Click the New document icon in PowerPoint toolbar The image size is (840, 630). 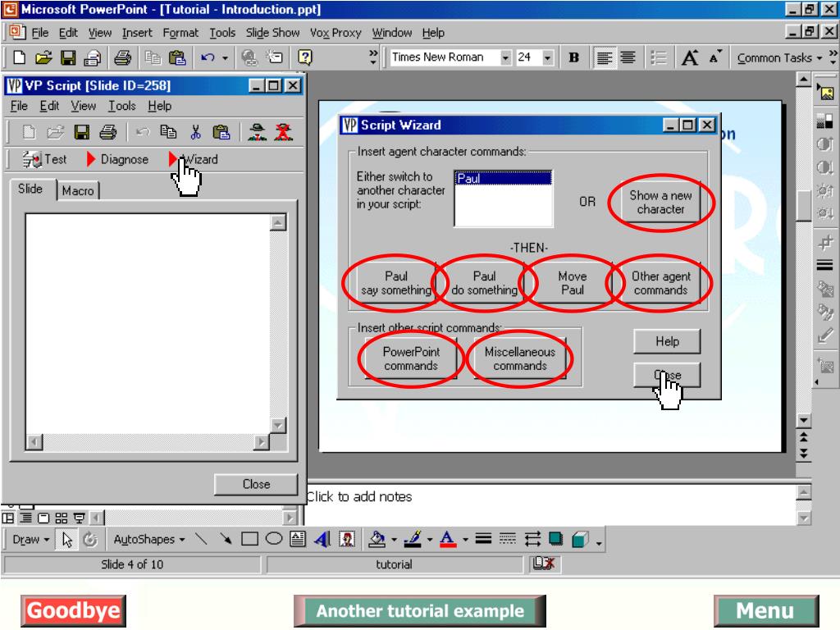click(20, 57)
